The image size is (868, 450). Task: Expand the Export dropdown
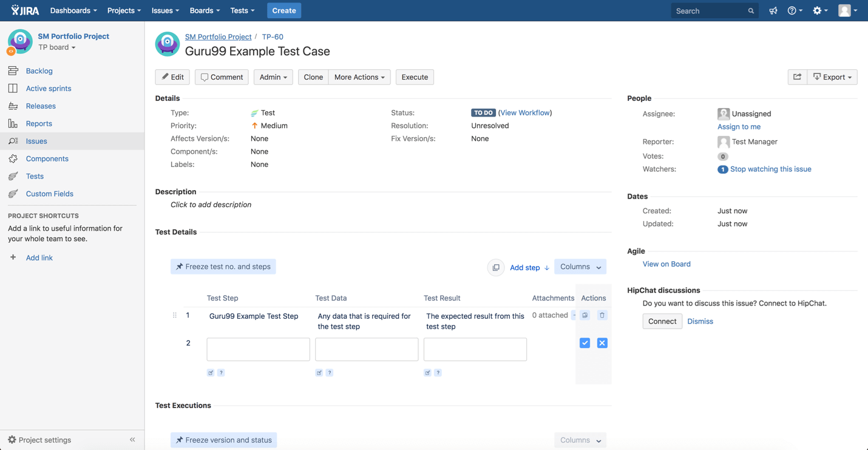tap(832, 77)
